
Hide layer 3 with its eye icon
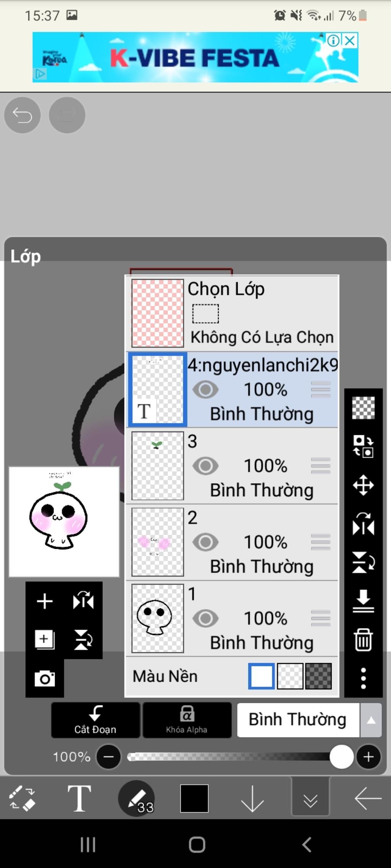pos(205,466)
